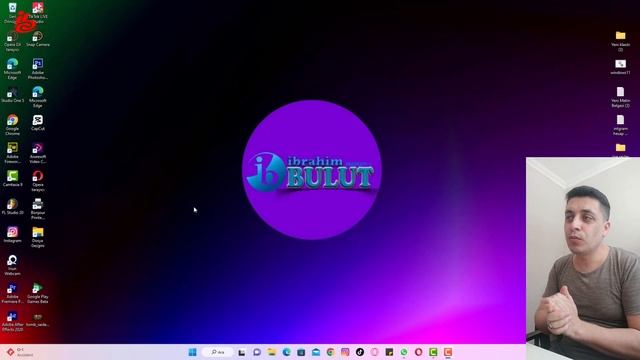This screenshot has width=640, height=360.
Task: Open TikTok from the taskbar
Action: (x=360, y=352)
